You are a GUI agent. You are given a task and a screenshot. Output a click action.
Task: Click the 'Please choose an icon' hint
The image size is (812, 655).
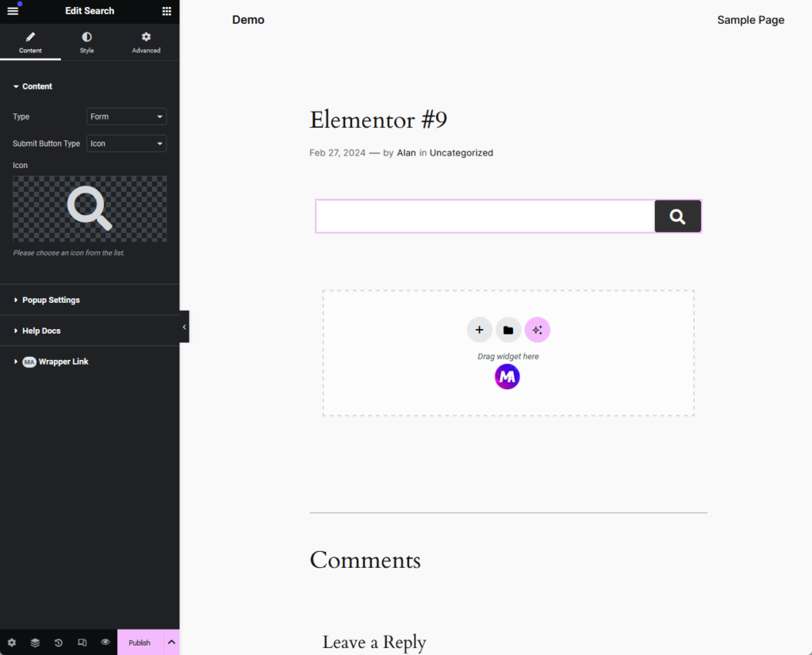[x=68, y=253]
